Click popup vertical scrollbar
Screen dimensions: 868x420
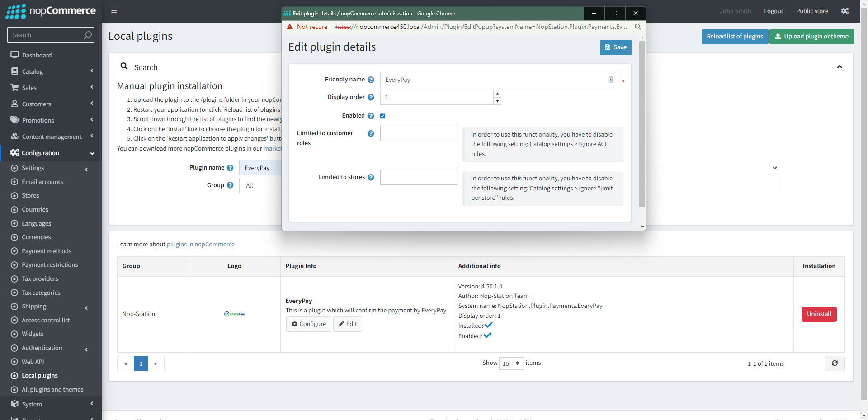(x=642, y=124)
